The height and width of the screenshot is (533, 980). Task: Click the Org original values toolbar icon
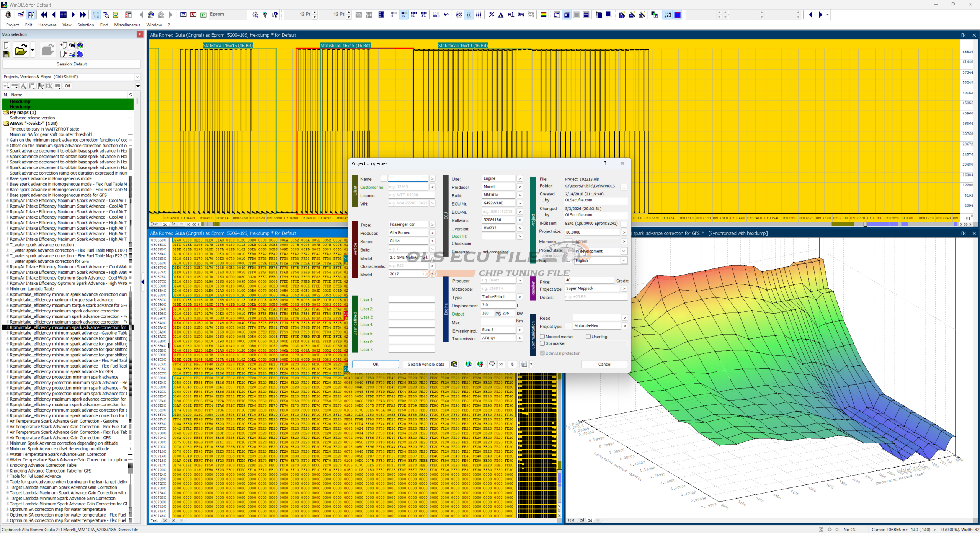click(x=521, y=15)
